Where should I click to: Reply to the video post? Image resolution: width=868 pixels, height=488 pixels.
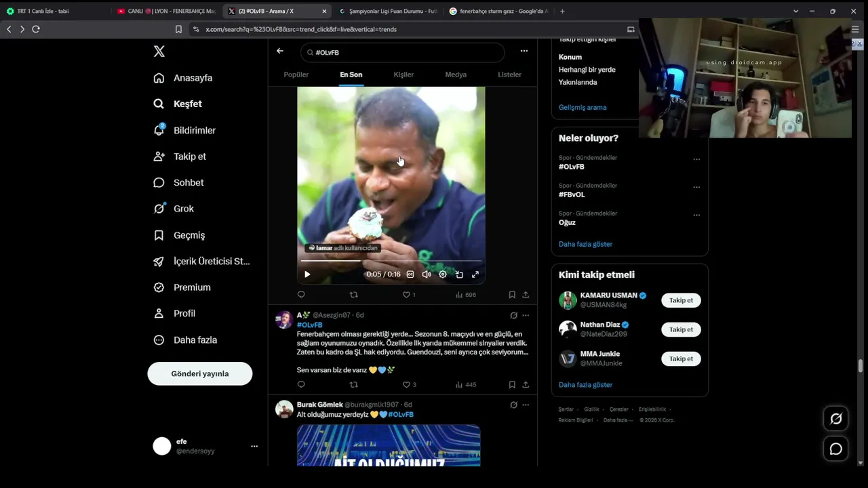[301, 295]
